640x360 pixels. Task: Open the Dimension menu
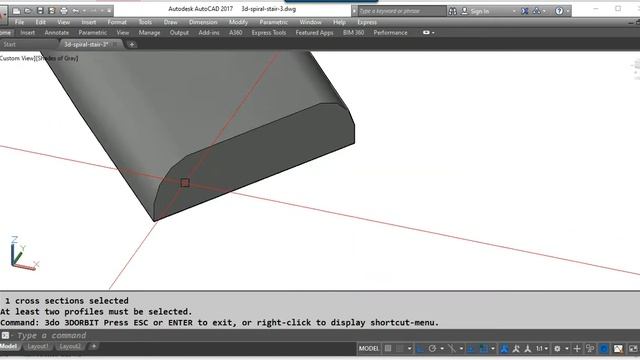click(203, 22)
